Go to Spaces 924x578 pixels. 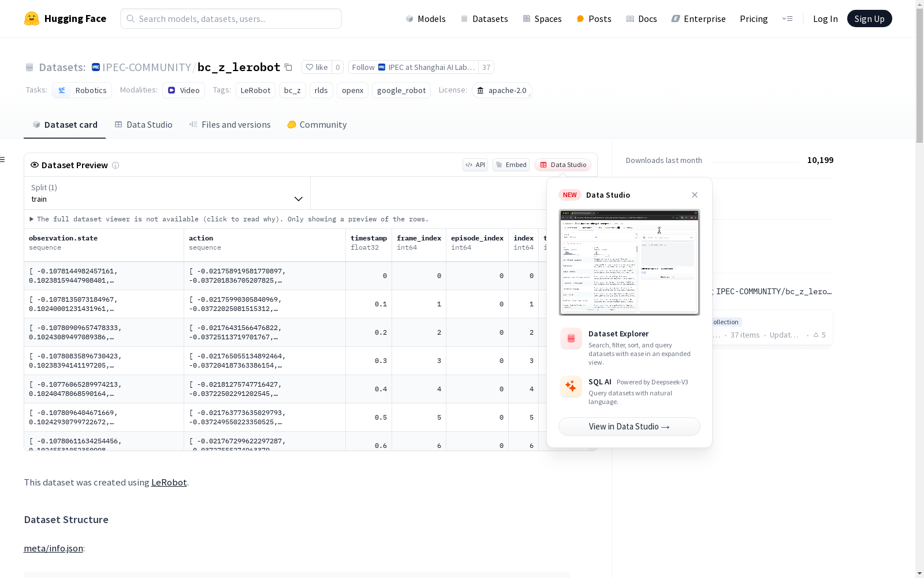tap(542, 18)
